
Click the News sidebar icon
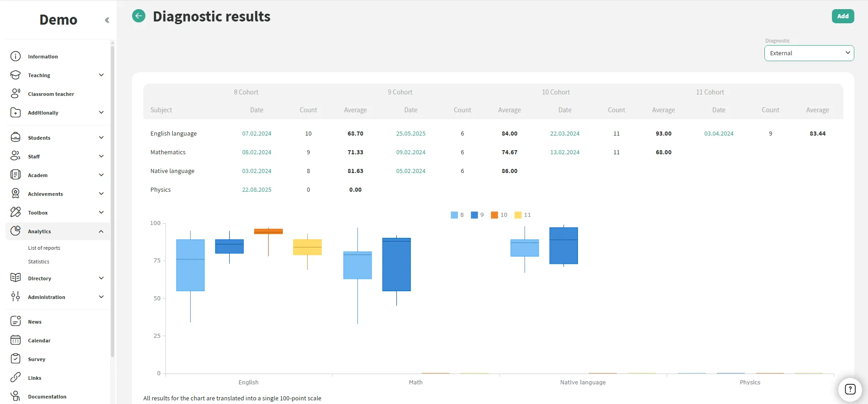(x=16, y=322)
